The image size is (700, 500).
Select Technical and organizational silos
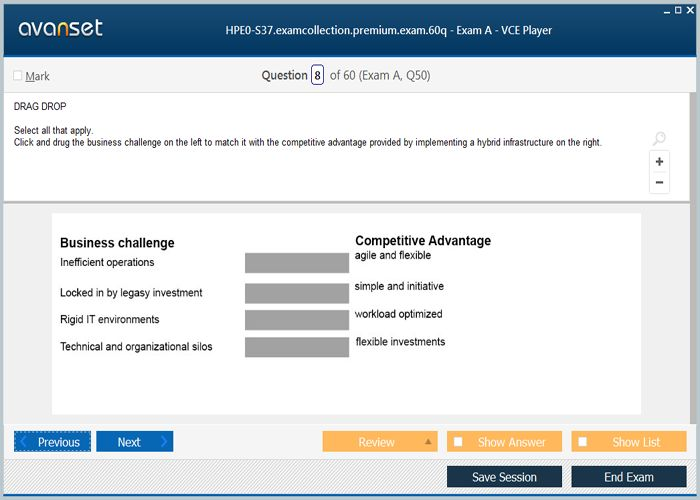(136, 346)
